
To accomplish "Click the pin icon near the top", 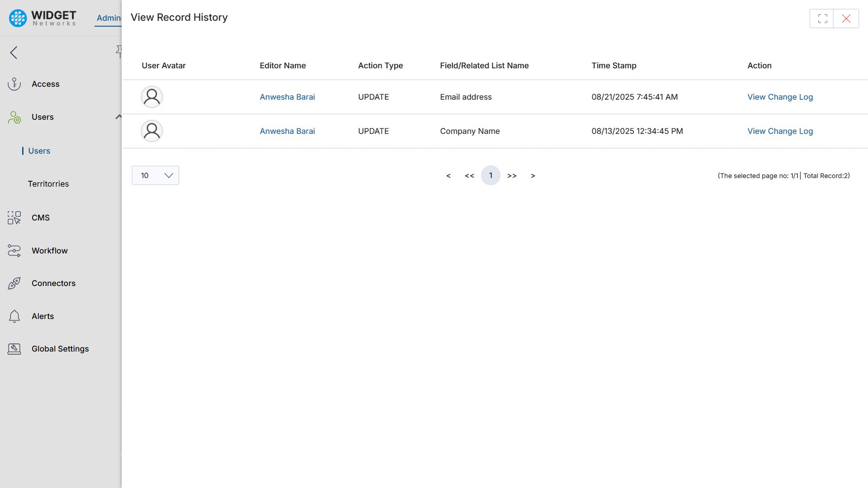I will [119, 51].
